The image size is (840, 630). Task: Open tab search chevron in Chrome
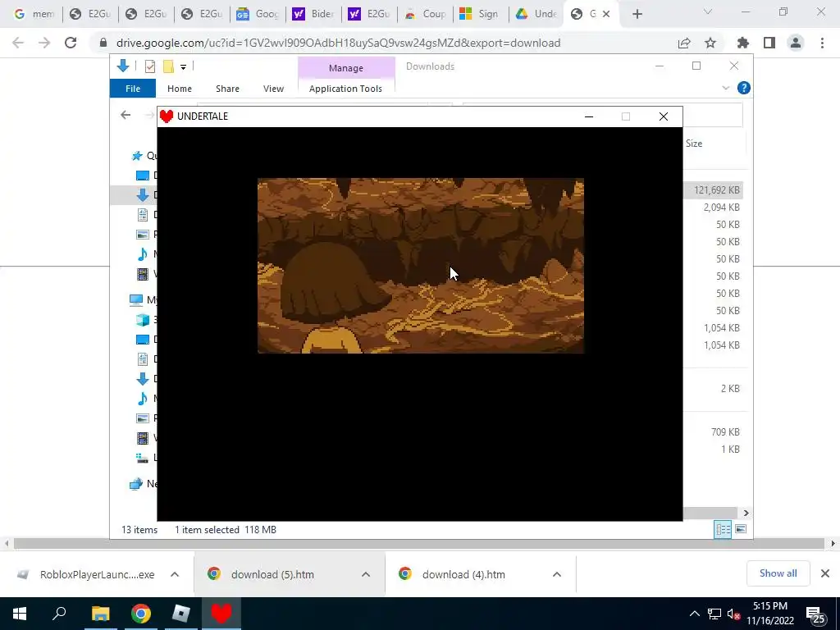click(708, 11)
